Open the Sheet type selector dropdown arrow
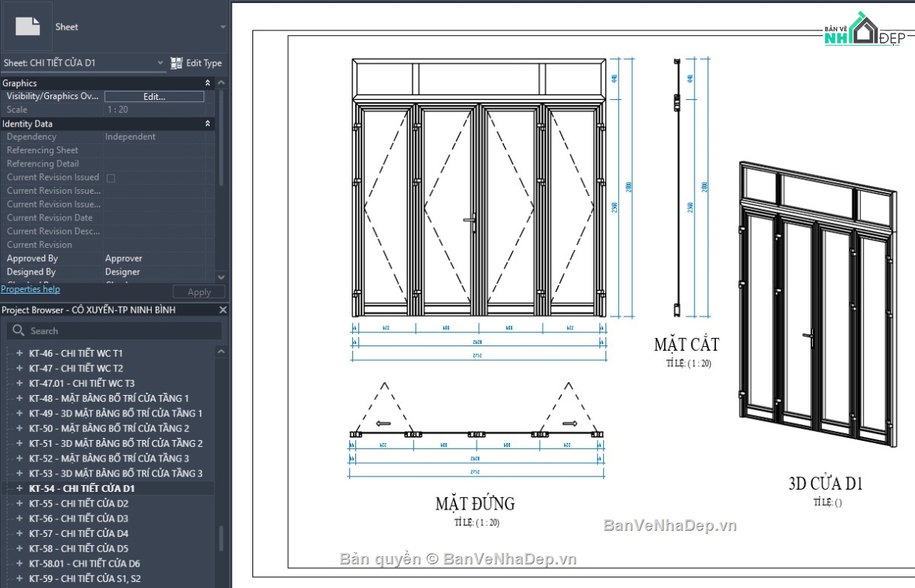Viewport: 915px width, 588px height. click(223, 27)
